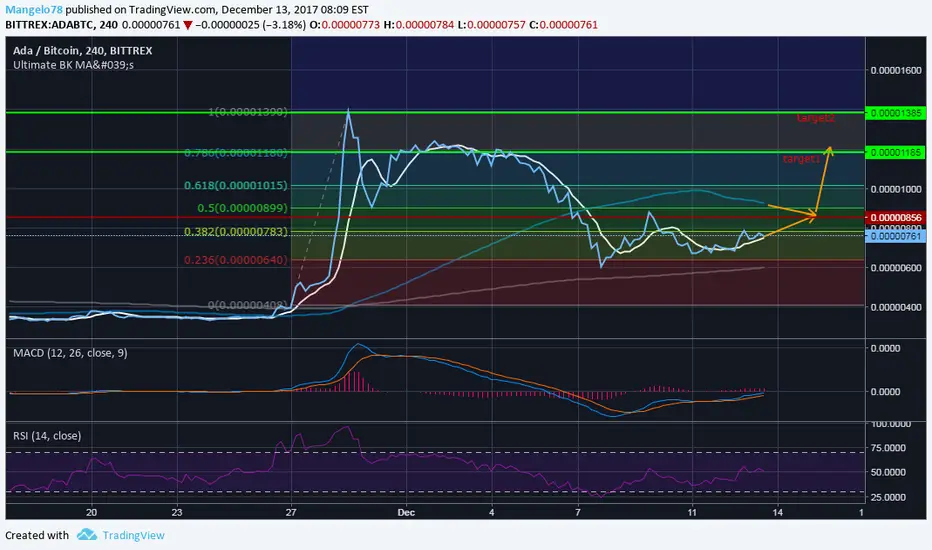Click the green 0.00001385 price label
The image size is (932, 550).
[895, 113]
